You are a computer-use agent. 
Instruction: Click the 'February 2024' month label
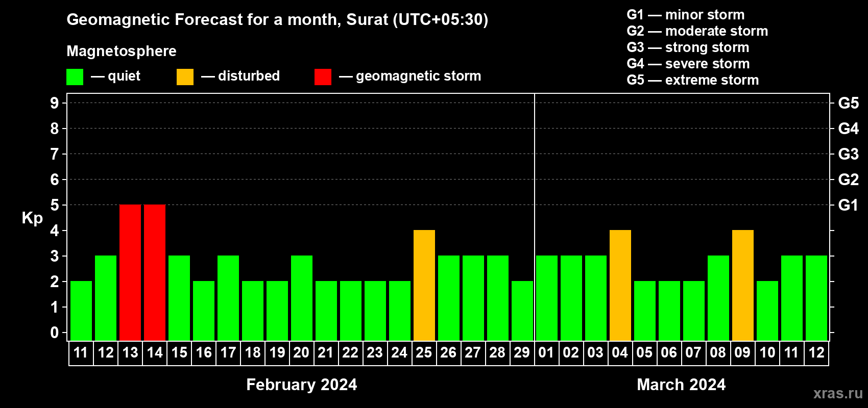(302, 385)
